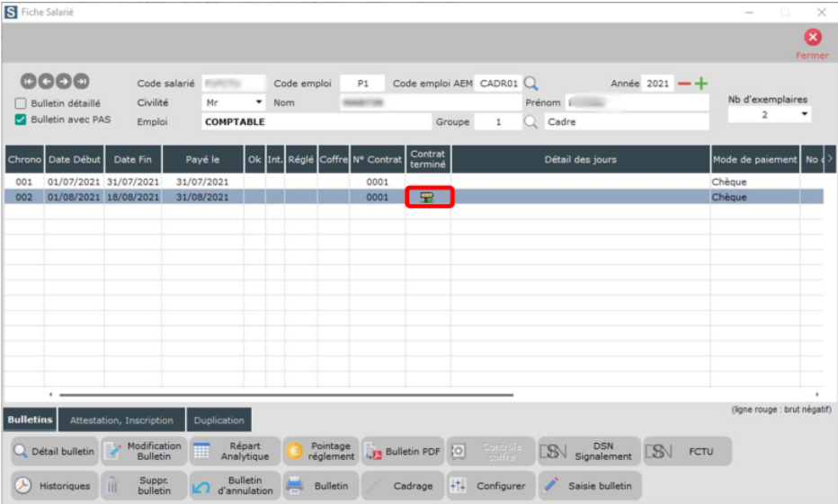Switch to the Duplication tab

pyautogui.click(x=218, y=420)
